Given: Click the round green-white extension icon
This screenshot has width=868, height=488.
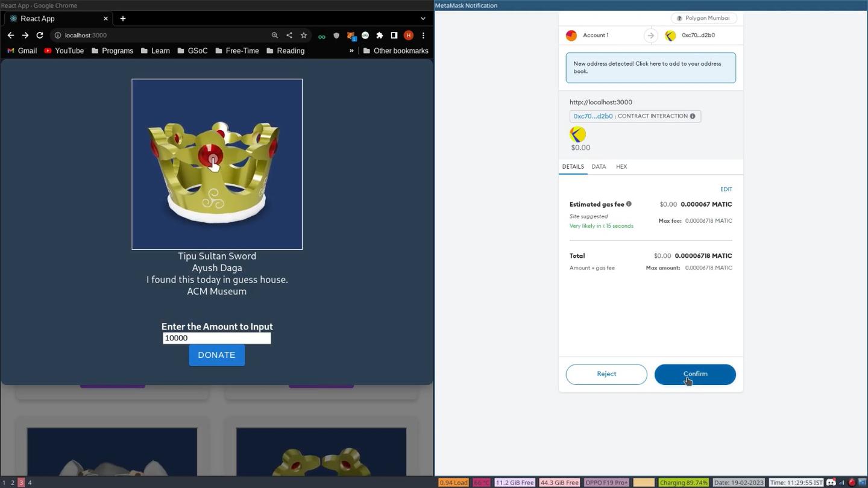Looking at the screenshot, I should click(x=365, y=36).
